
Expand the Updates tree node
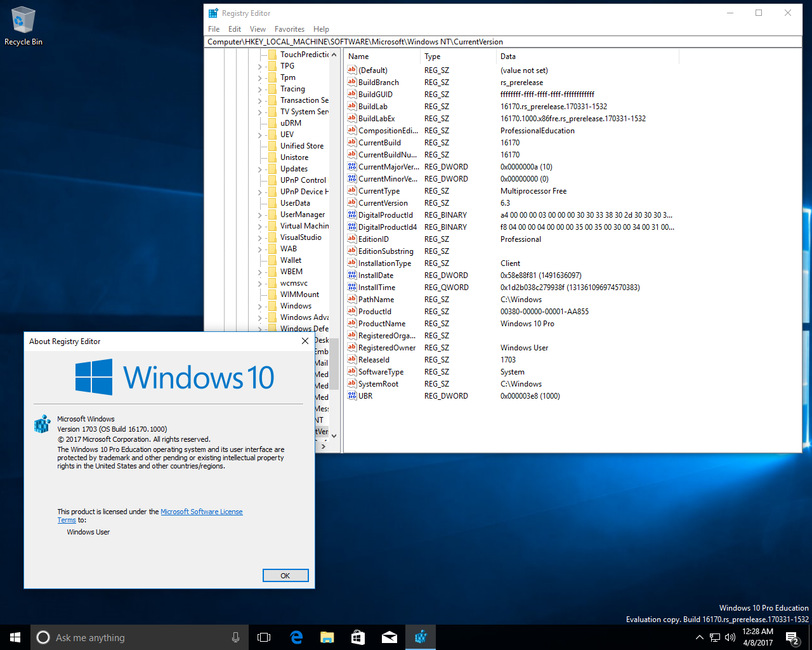click(x=260, y=169)
